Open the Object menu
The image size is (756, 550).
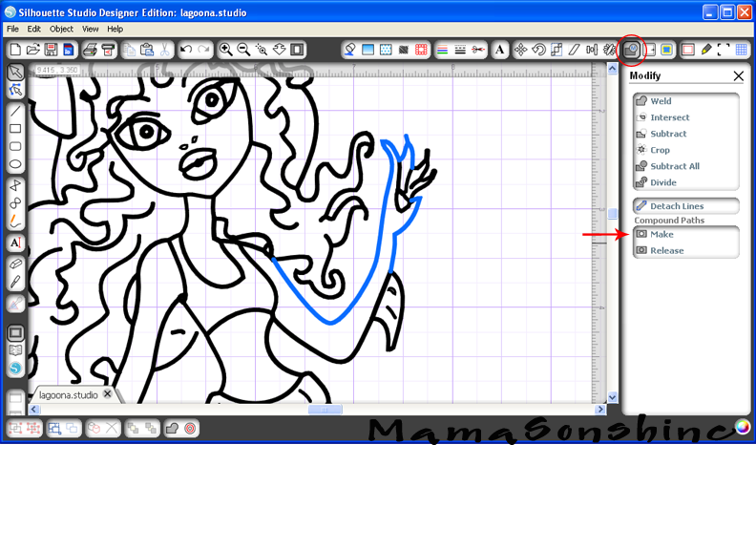(x=61, y=30)
